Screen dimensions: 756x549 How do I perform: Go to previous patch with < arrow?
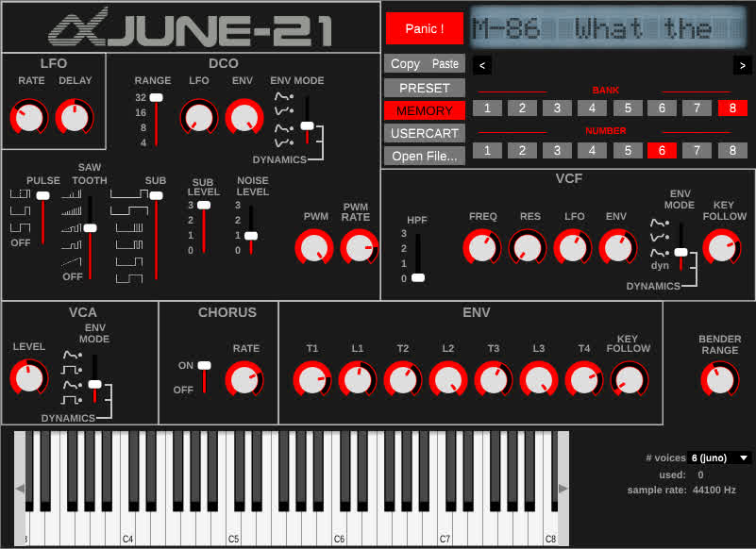pos(482,65)
